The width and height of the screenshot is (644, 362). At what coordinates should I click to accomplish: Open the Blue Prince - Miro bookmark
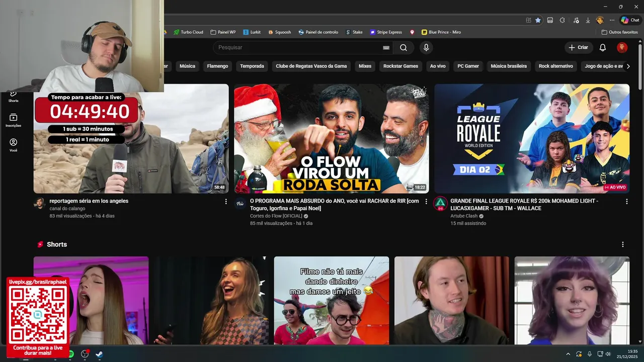441,32
